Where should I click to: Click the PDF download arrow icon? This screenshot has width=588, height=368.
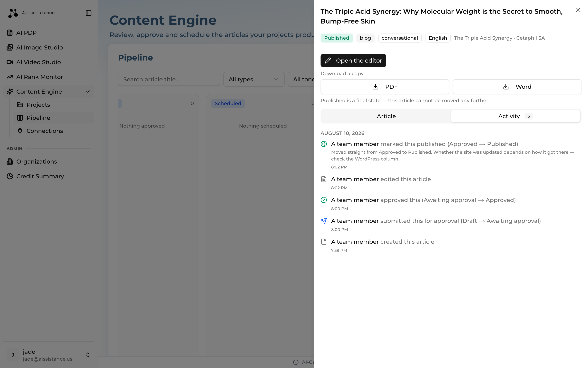[x=375, y=87]
